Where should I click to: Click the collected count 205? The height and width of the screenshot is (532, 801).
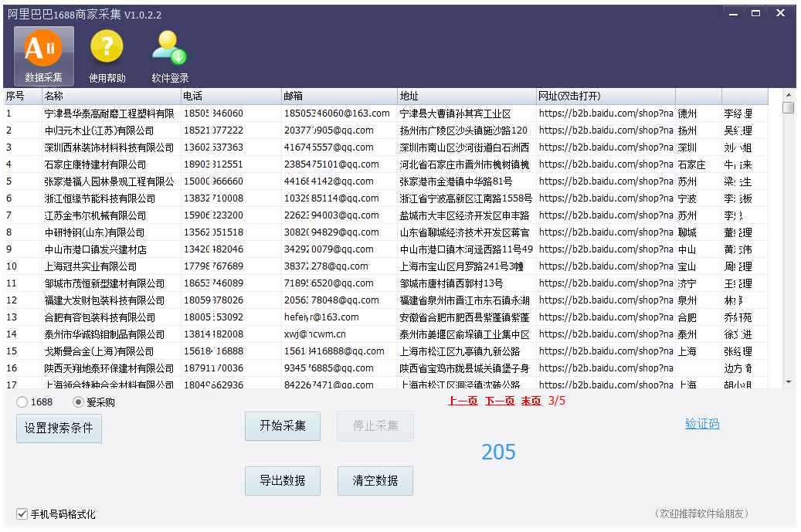coord(498,452)
